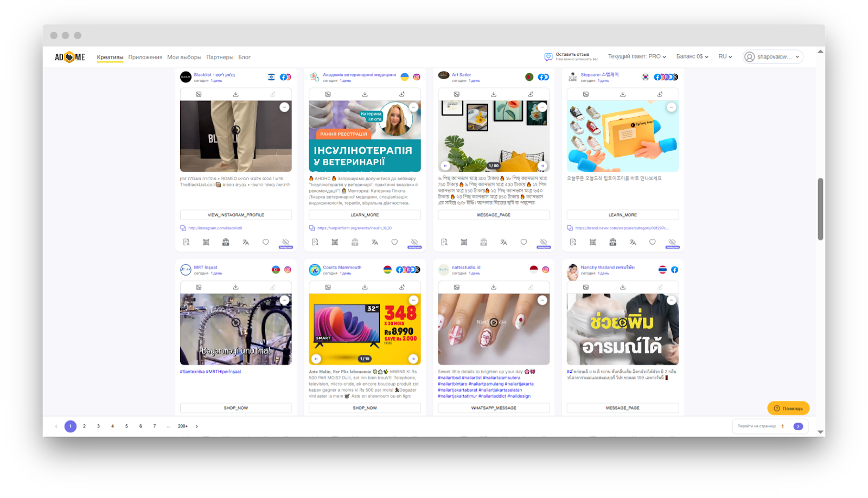Click translate icon on Академія ветеринарної ad
The image size is (868, 498).
(374, 242)
